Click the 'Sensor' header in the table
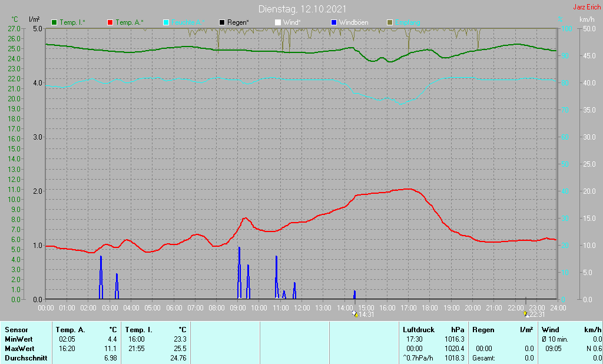Image resolution: width=603 pixels, height=364 pixels. [x=16, y=330]
